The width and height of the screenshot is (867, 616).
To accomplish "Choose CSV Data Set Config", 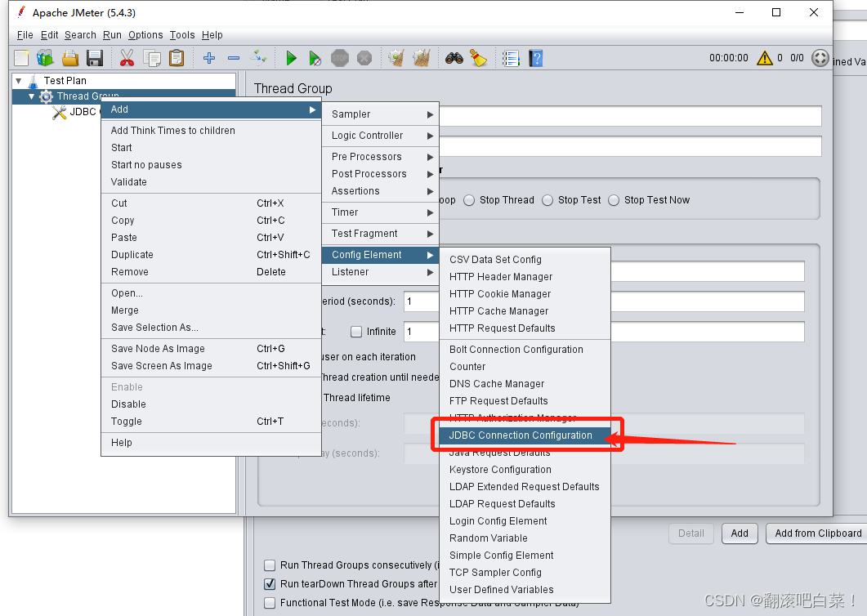I will pos(525,259).
